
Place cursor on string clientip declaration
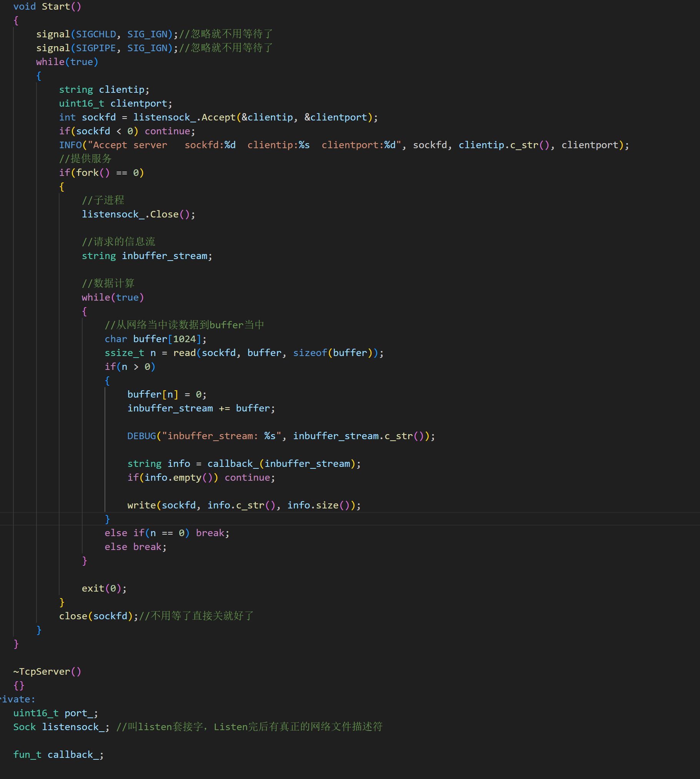click(x=104, y=90)
